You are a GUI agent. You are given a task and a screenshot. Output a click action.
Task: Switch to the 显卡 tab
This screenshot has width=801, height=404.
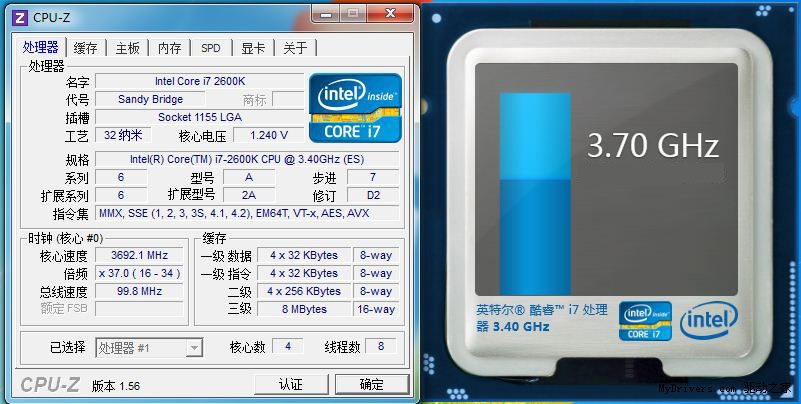[253, 48]
